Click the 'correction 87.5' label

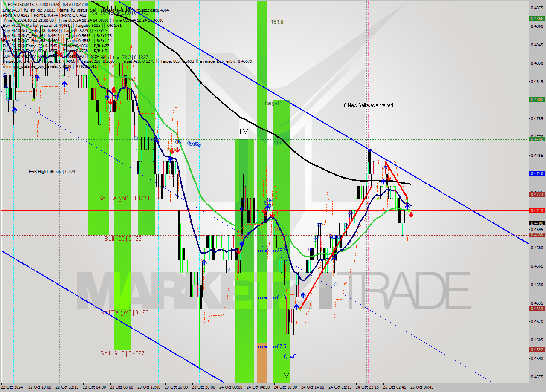(271, 346)
